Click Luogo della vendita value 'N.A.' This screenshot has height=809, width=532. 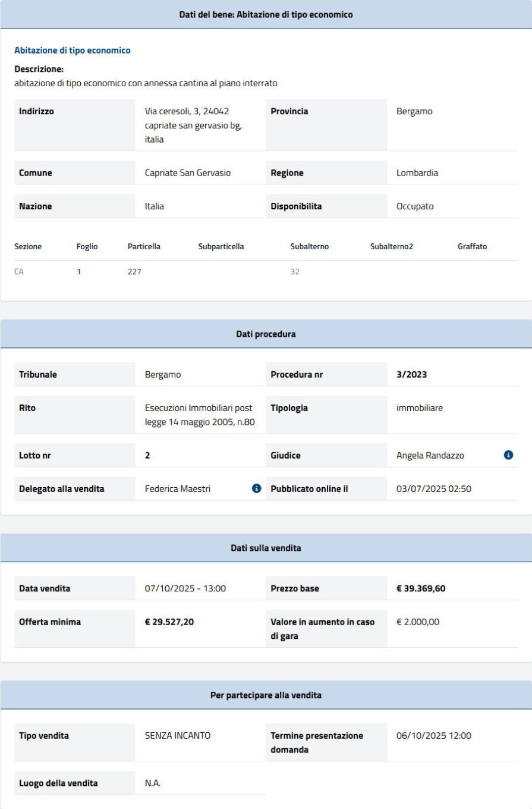pyautogui.click(x=153, y=783)
